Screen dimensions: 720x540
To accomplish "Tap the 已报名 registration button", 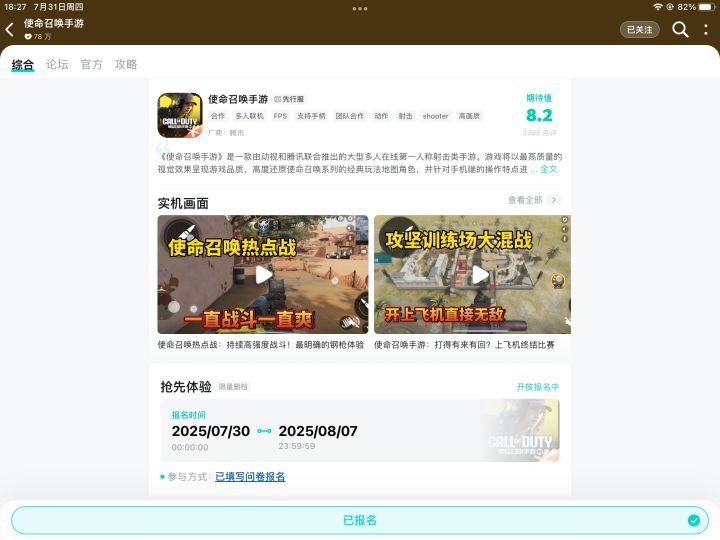I will (x=360, y=520).
